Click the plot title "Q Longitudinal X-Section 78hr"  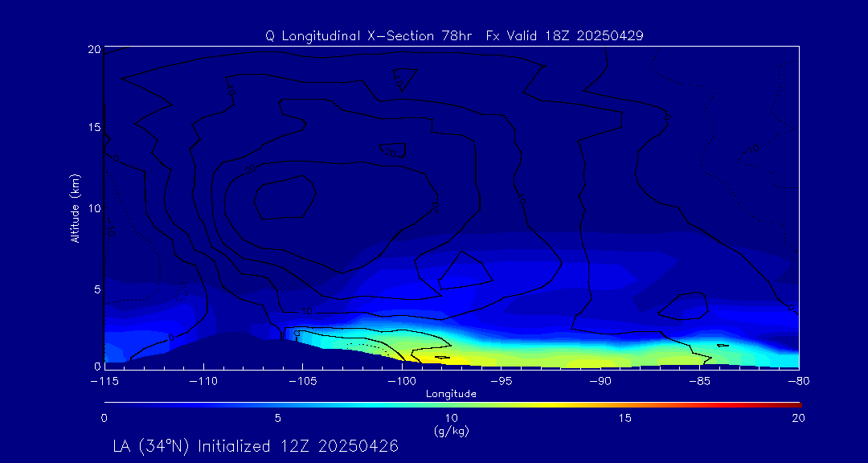click(369, 36)
